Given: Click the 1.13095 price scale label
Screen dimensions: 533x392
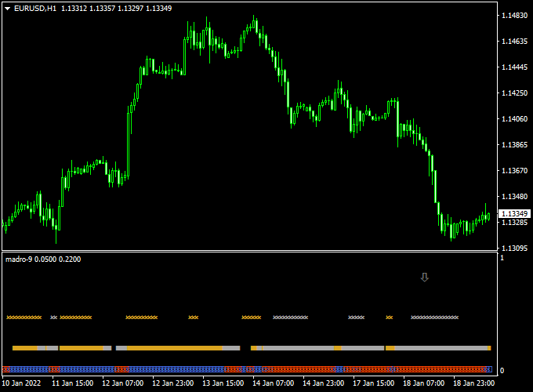Looking at the screenshot, I should (x=515, y=248).
